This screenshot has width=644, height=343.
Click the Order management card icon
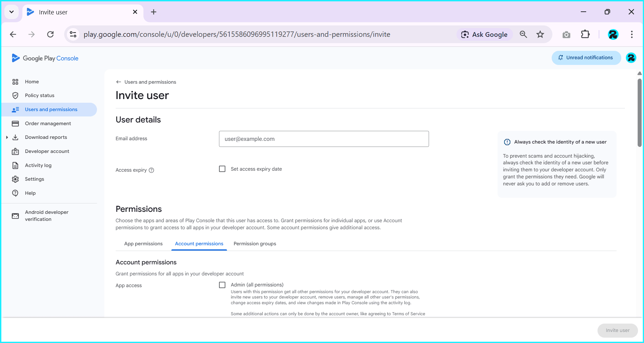[15, 123]
